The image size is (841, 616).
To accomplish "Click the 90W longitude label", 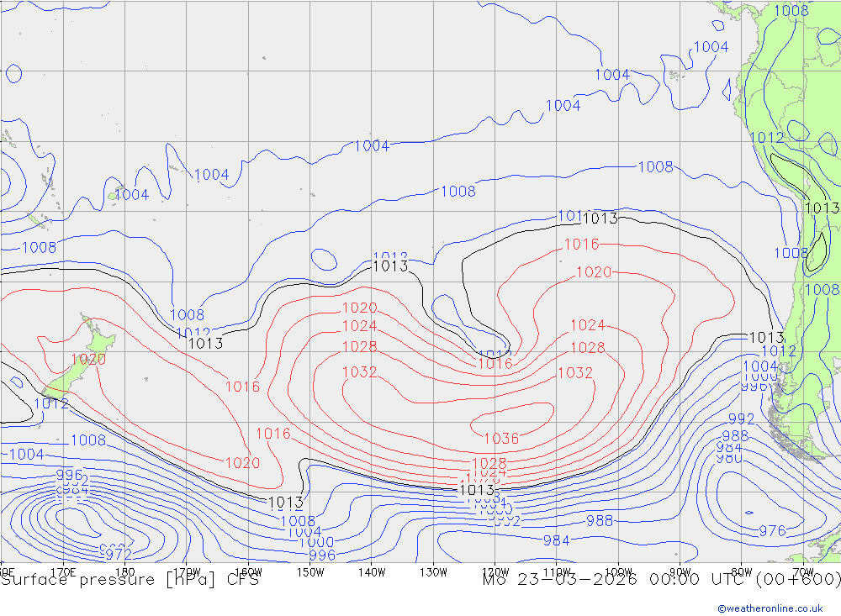I will click(x=680, y=572).
